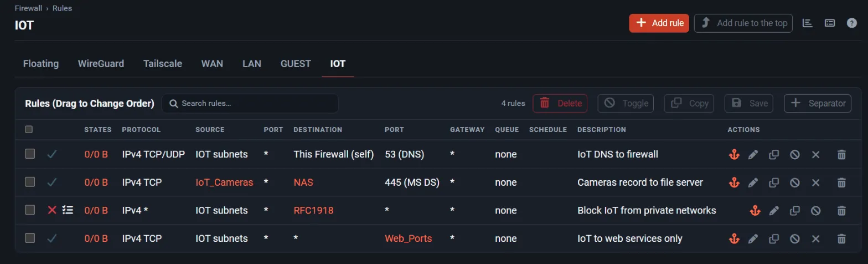
Task: Trash the Block IoT from private networks rule
Action: click(841, 211)
